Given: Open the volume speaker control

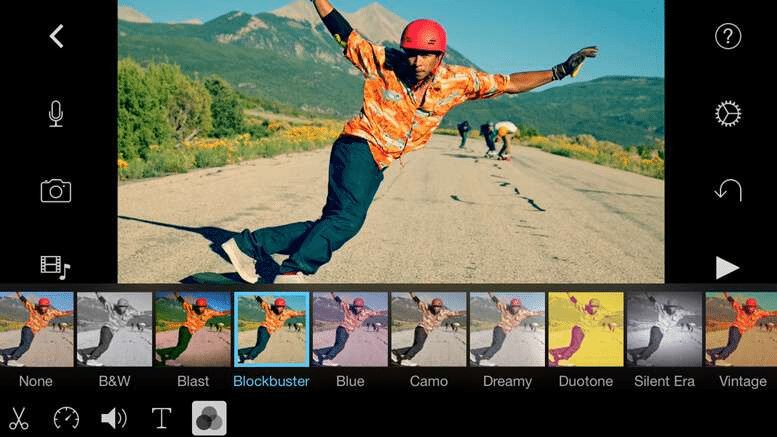Looking at the screenshot, I should tap(114, 418).
